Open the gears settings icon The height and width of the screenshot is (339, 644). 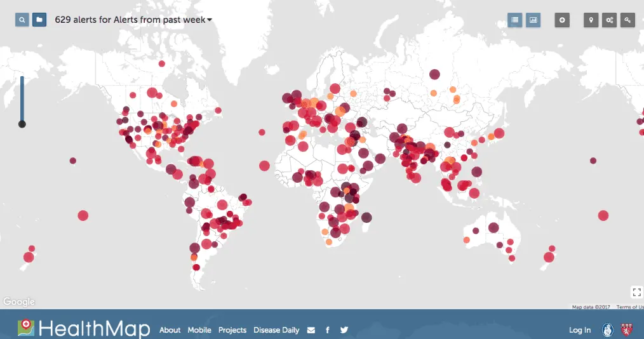610,20
